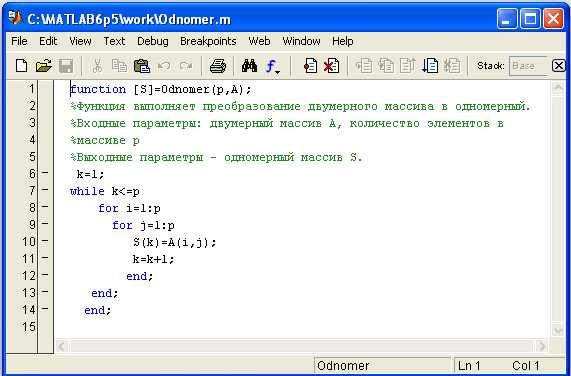Click the vertical scrollbar down arrow
The image size is (571, 376).
[x=558, y=331]
